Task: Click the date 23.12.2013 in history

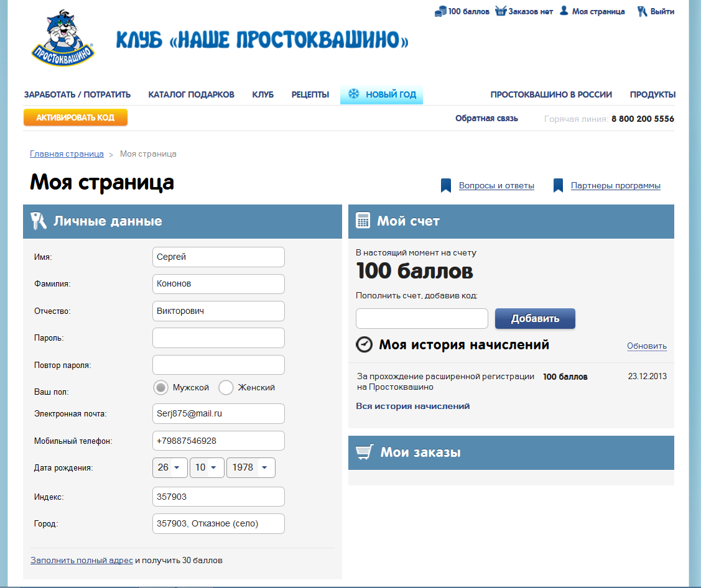Action: click(647, 376)
